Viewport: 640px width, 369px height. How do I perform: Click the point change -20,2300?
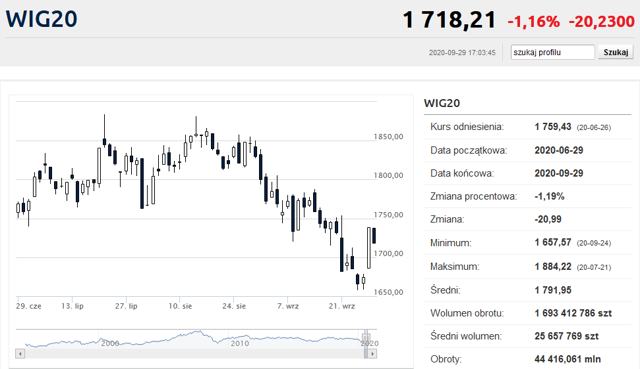point(602,21)
